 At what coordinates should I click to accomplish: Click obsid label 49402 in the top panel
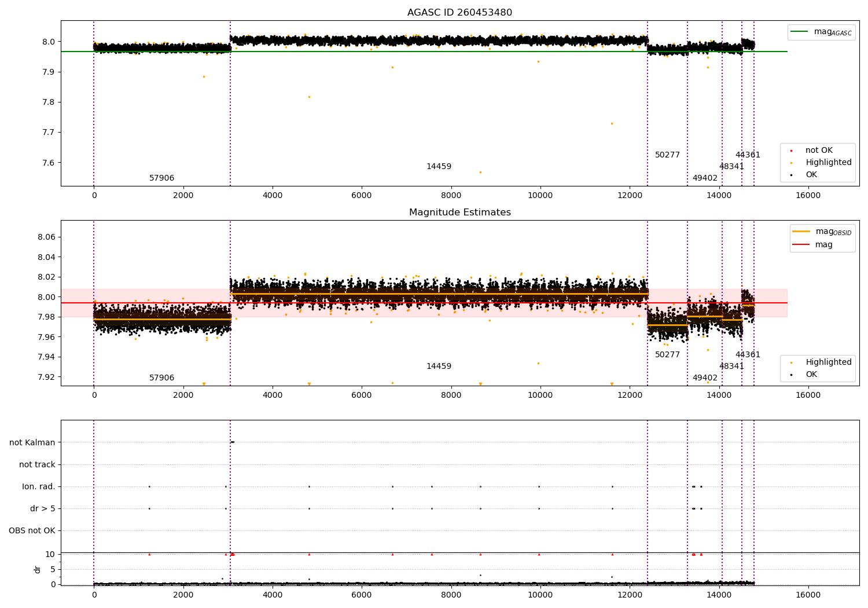705,178
